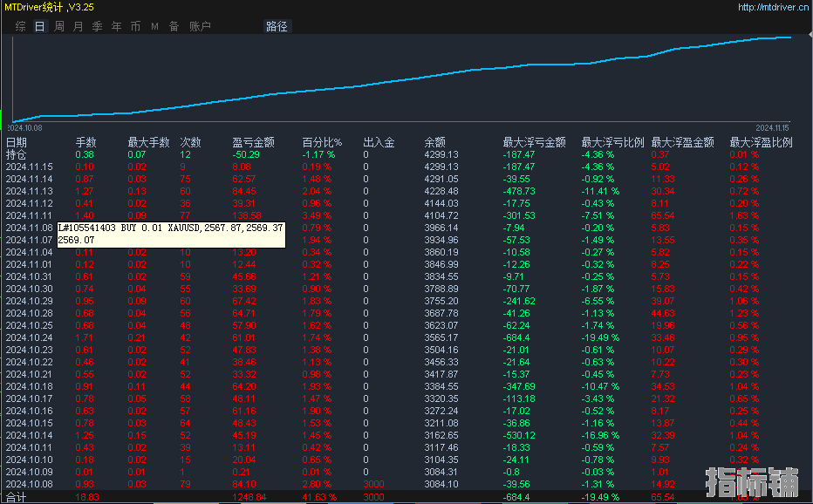Click the -684.4 value in 2024.10.24 row

coord(517,337)
